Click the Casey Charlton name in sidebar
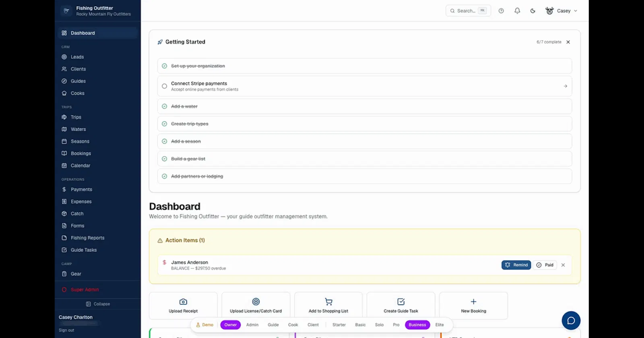 click(x=76, y=317)
